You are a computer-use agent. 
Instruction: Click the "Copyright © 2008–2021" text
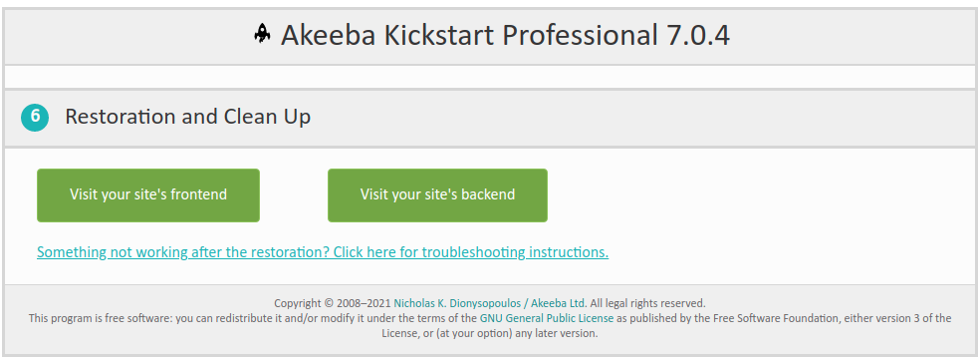point(333,303)
